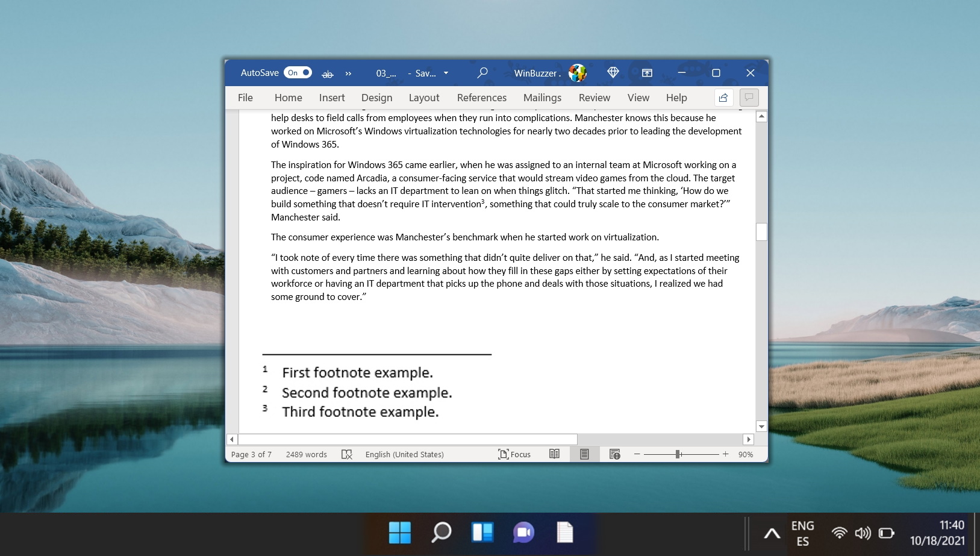Click the Second footnote example text
Image resolution: width=980 pixels, height=556 pixels.
367,393
